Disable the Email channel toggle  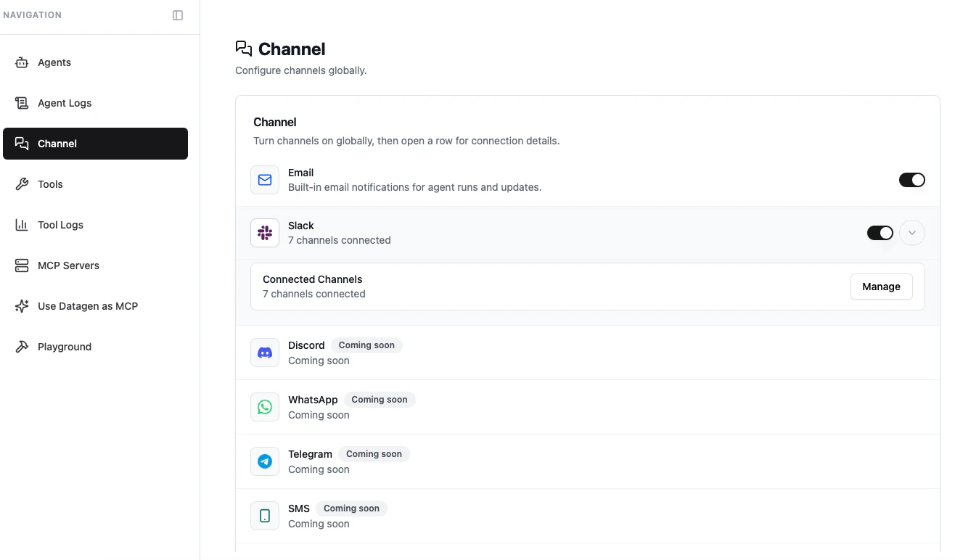[x=912, y=180]
